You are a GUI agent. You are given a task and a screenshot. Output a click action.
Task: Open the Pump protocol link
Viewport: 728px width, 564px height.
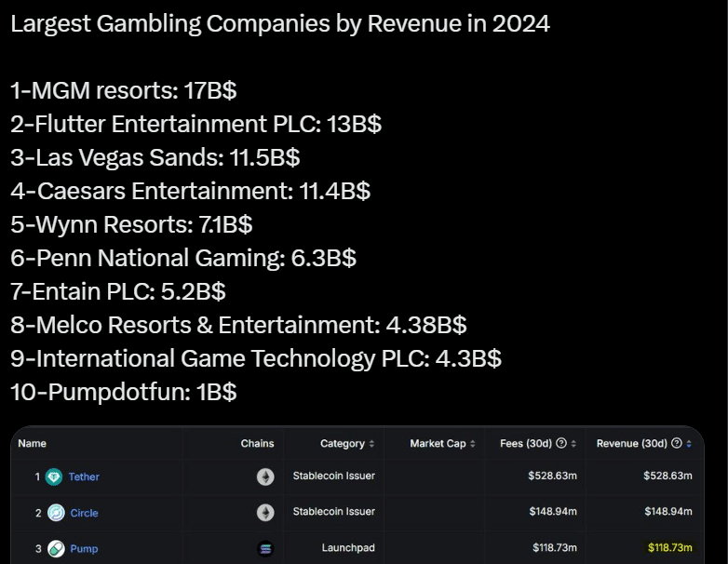point(84,549)
